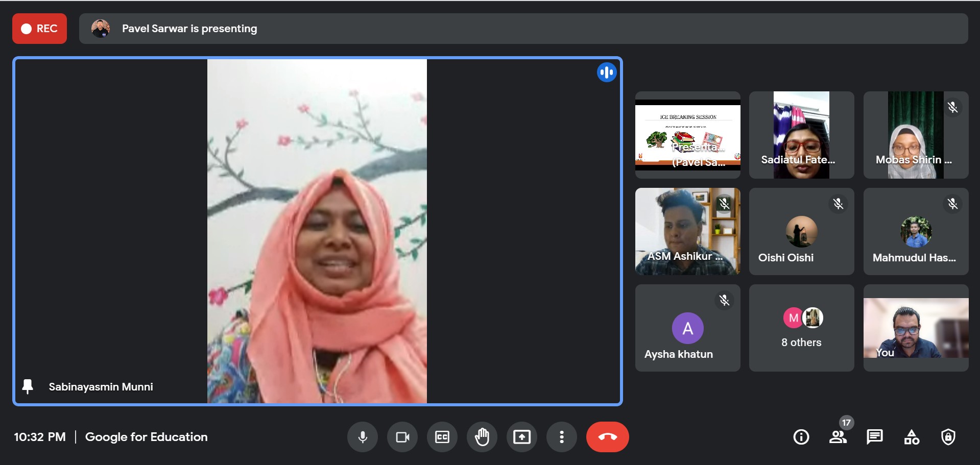Raise your hand

click(x=482, y=437)
